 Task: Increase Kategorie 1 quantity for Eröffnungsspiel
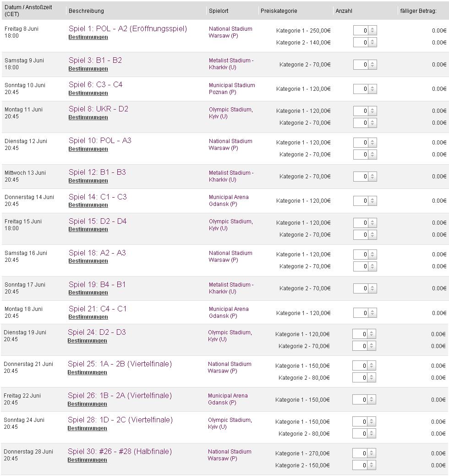(x=372, y=28)
